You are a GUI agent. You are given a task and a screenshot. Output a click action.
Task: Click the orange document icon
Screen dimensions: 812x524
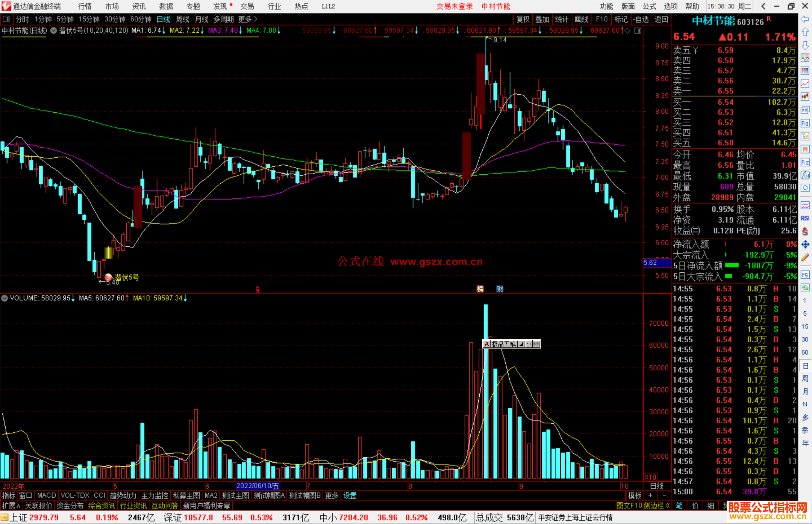click(x=805, y=149)
